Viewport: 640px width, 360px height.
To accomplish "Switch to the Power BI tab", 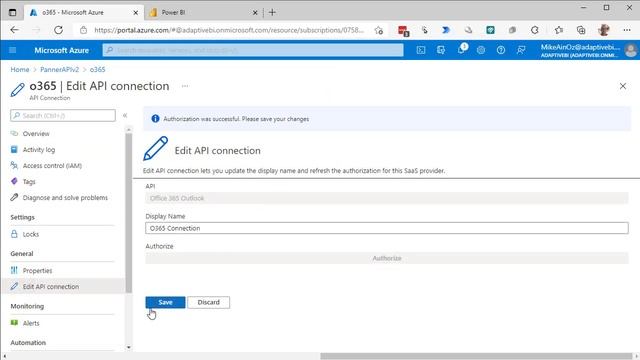I will (x=200, y=13).
